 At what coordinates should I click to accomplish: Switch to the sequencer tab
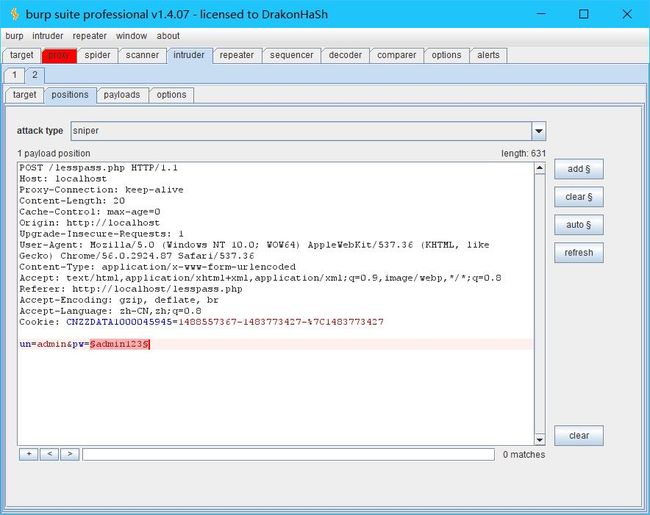291,55
